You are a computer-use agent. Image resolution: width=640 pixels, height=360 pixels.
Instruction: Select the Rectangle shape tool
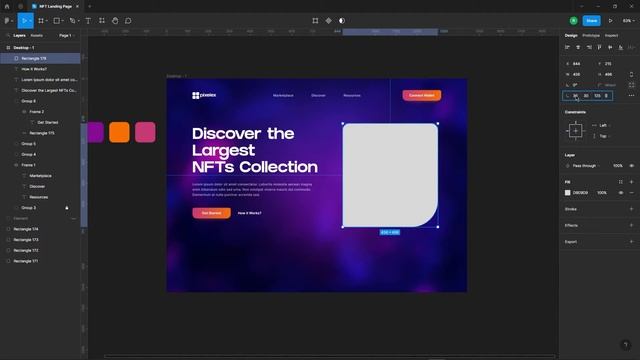(x=57, y=21)
